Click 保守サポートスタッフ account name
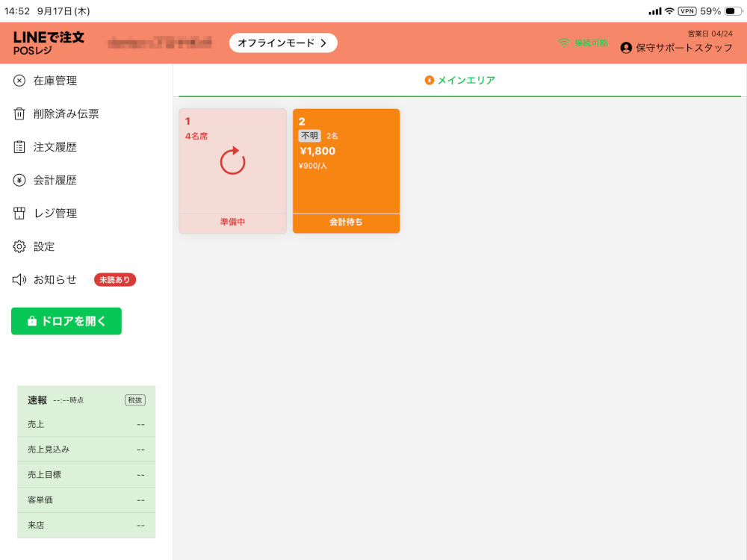 [684, 48]
